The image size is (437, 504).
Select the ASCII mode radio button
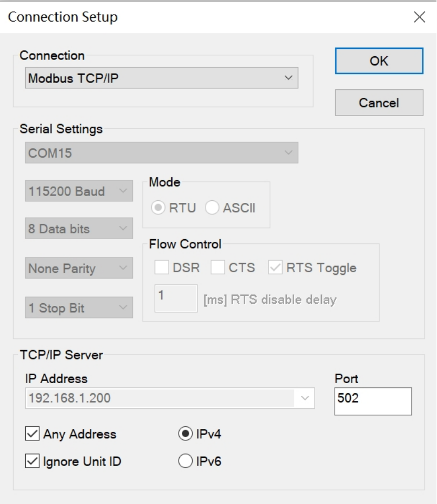coord(212,208)
